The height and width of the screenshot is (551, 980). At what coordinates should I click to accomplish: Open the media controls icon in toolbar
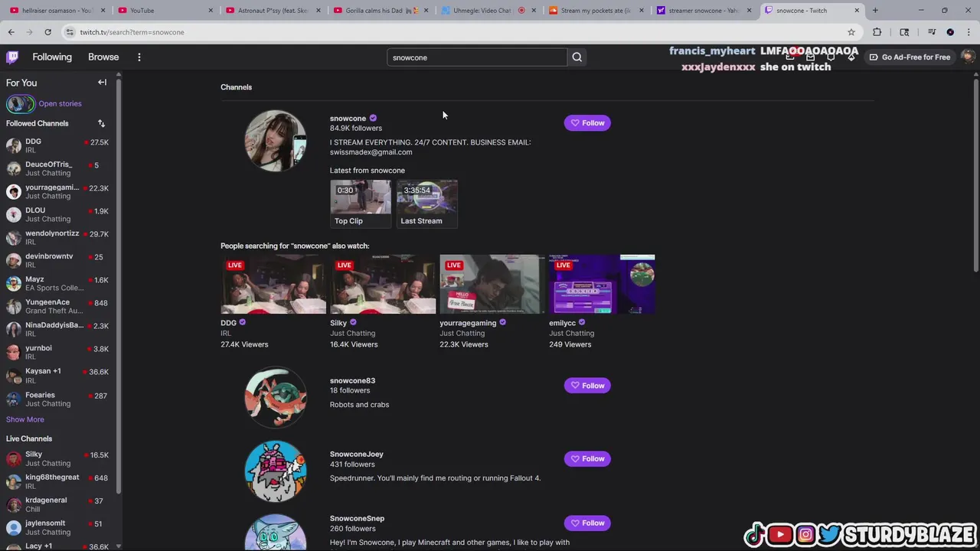coord(932,32)
